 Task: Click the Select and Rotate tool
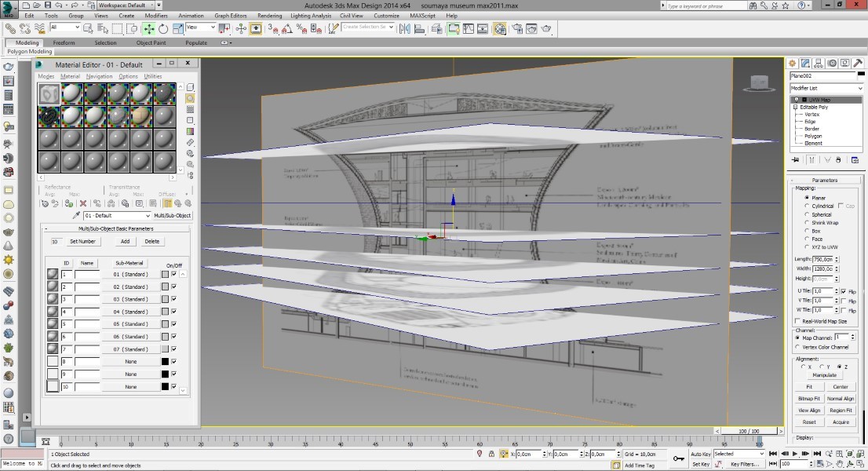[x=162, y=28]
